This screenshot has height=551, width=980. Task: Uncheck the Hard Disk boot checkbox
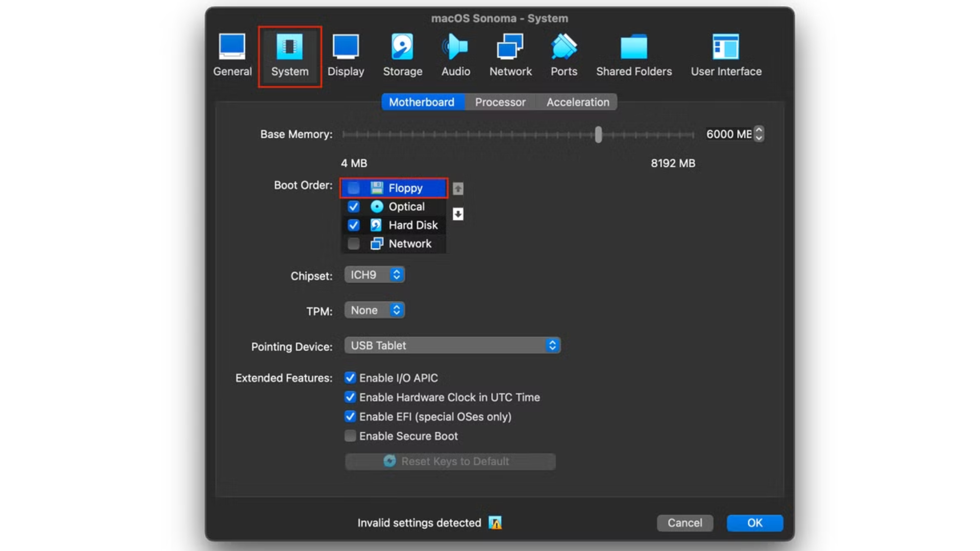[353, 225]
